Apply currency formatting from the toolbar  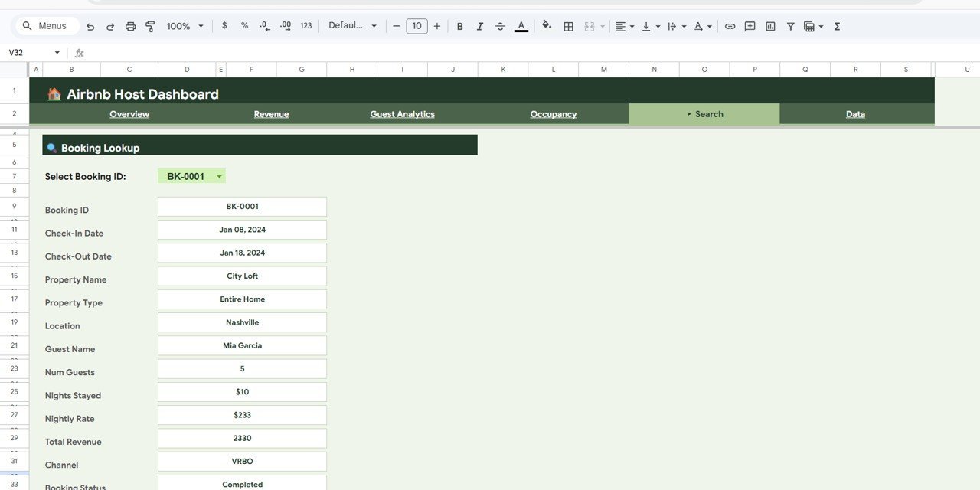[224, 25]
